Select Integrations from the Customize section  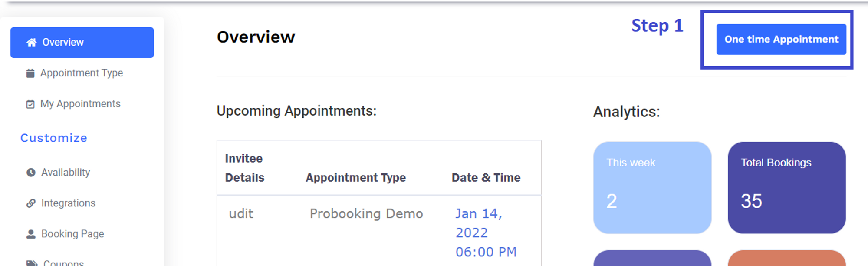click(68, 203)
